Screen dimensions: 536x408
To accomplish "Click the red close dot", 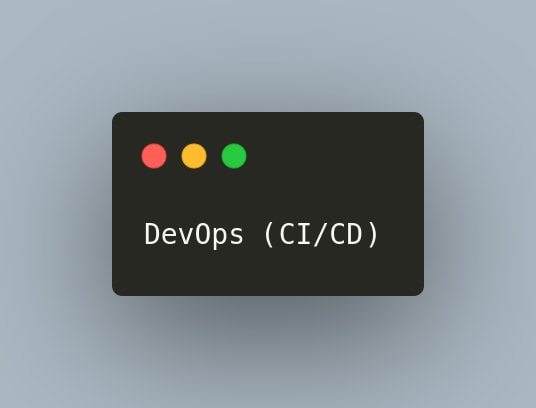I will tap(154, 156).
